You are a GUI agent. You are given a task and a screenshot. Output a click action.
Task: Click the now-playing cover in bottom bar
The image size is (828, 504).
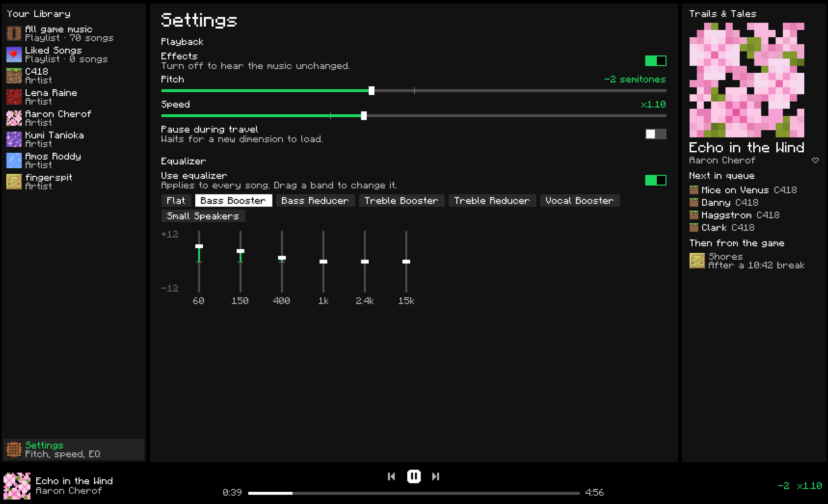[x=17, y=485]
